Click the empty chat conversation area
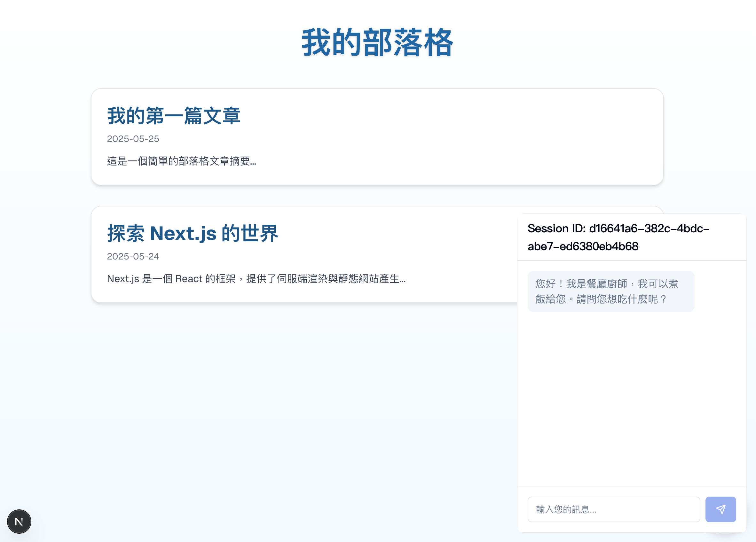This screenshot has height=542, width=756. click(631, 400)
